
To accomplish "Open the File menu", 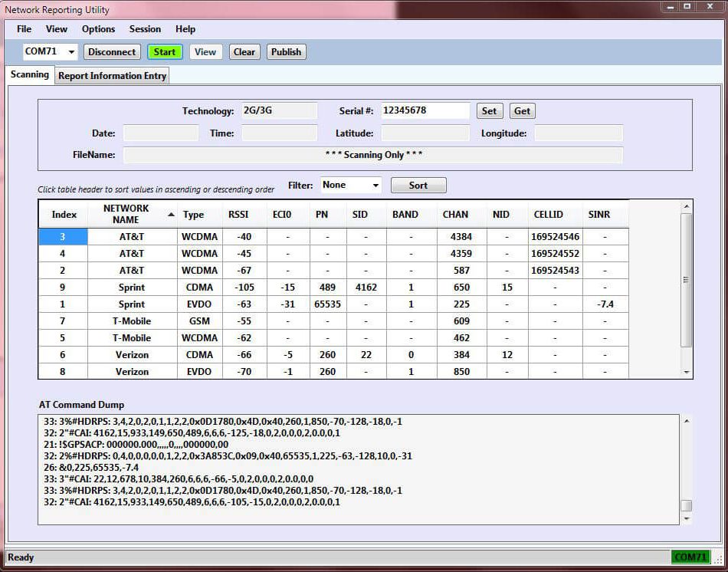I will 24,29.
